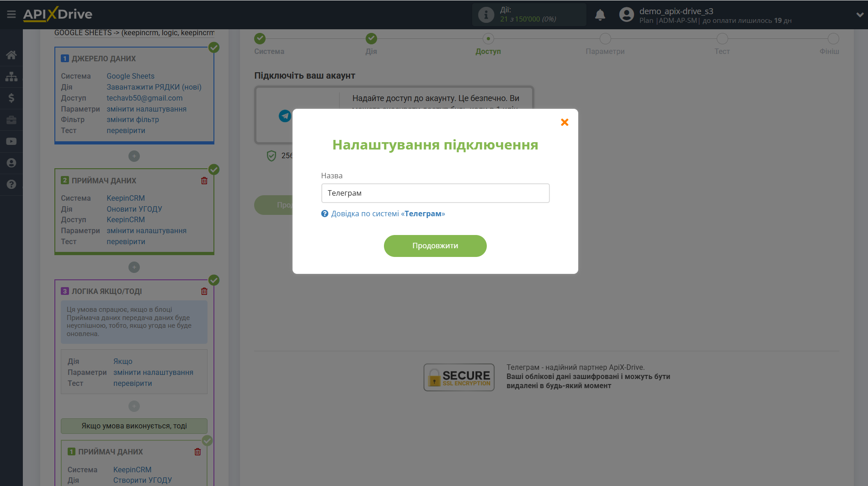
Task: Open the user profile sidebar icon
Action: tap(11, 163)
